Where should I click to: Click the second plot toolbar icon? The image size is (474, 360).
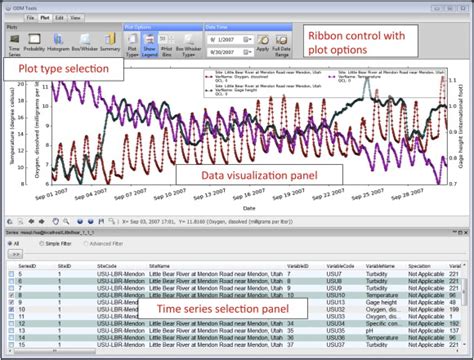20,221
